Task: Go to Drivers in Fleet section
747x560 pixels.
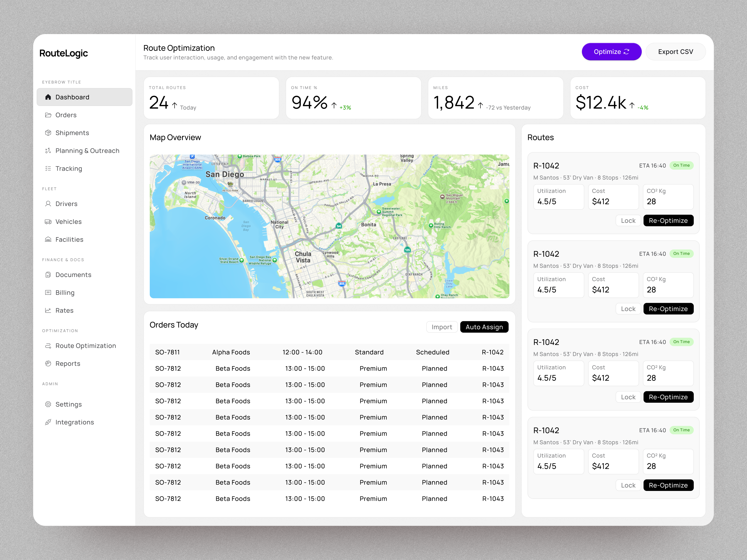Action: point(66,204)
